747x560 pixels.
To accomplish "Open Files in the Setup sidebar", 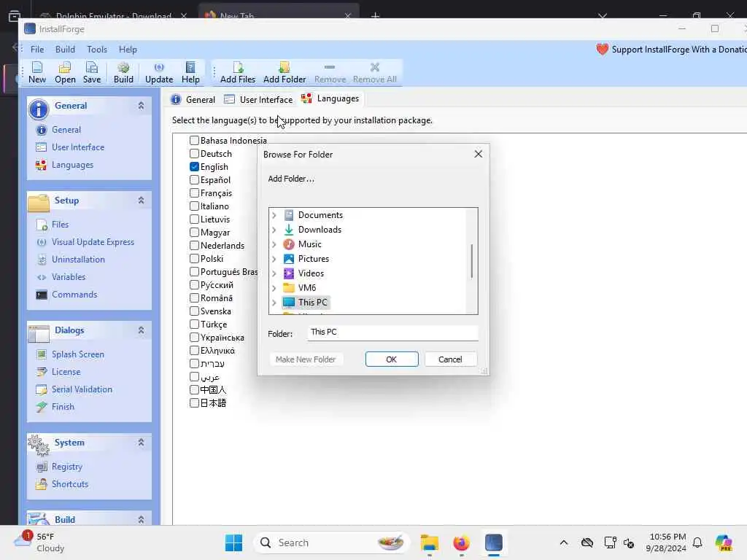I will tap(60, 225).
